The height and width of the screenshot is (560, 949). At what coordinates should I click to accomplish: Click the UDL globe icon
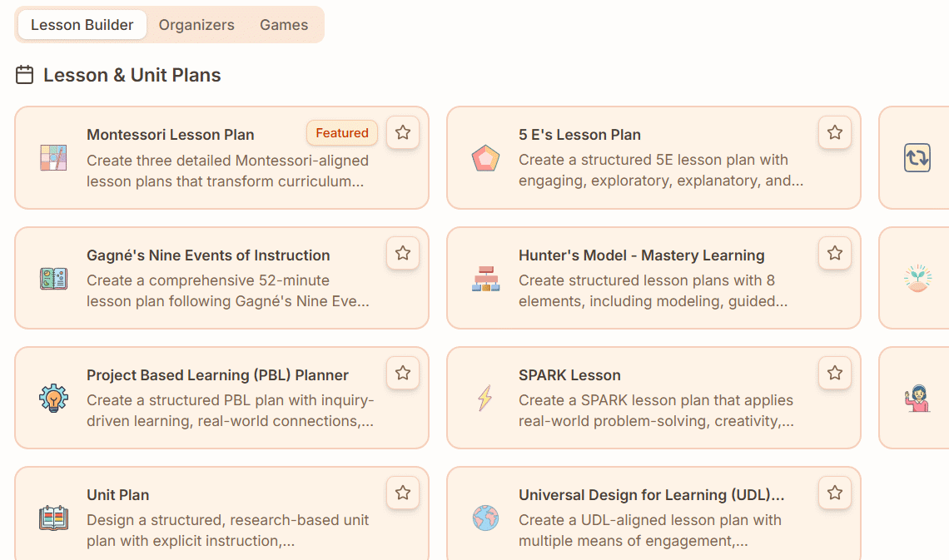click(x=485, y=518)
